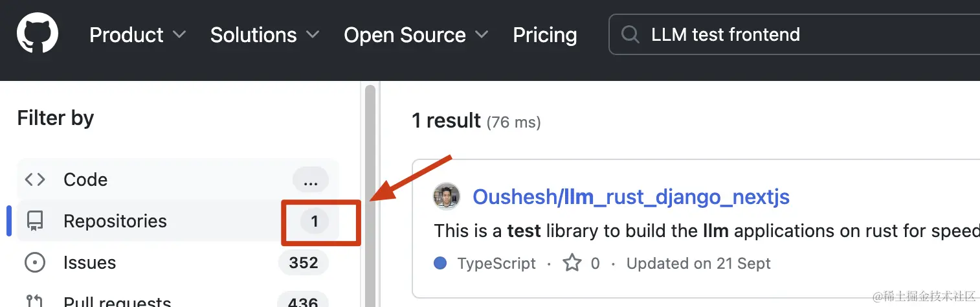980x307 pixels.
Task: Expand the Solutions dropdown menu
Action: tap(265, 34)
